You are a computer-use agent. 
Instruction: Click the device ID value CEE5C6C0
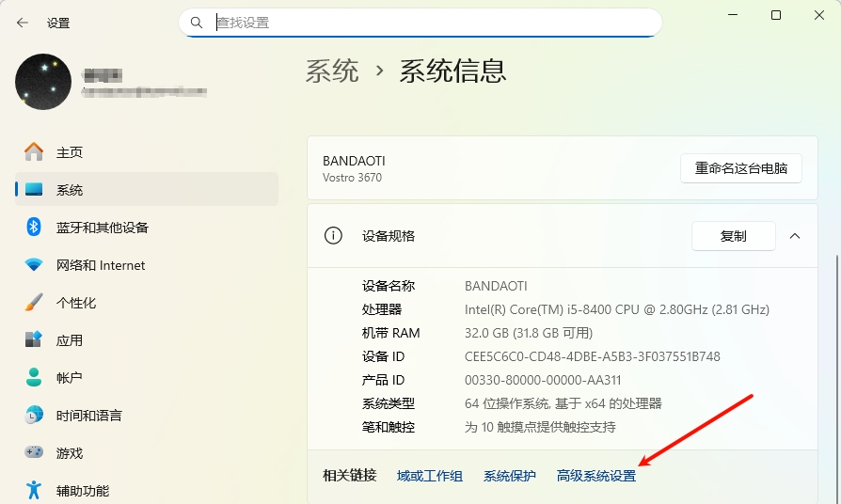(x=592, y=356)
